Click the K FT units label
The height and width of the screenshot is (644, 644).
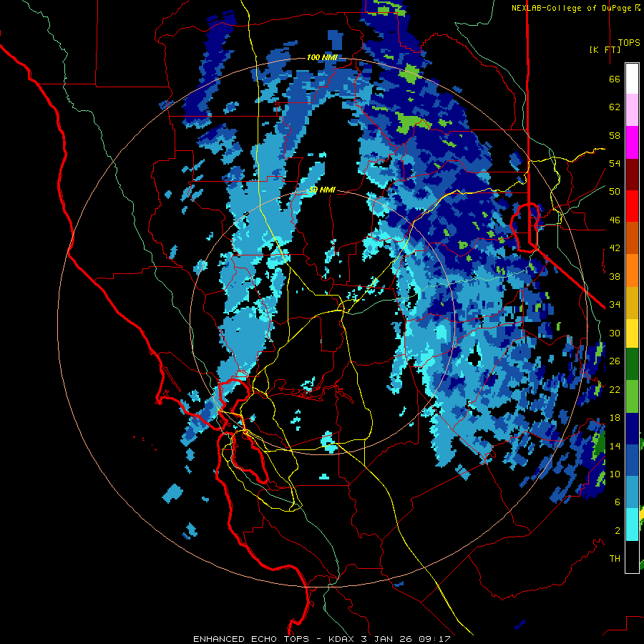[605, 49]
